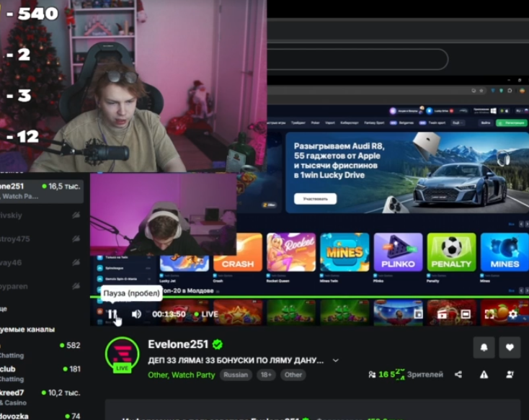The image size is (529, 420).
Task: Click the Войти login button
Action: tap(486, 122)
